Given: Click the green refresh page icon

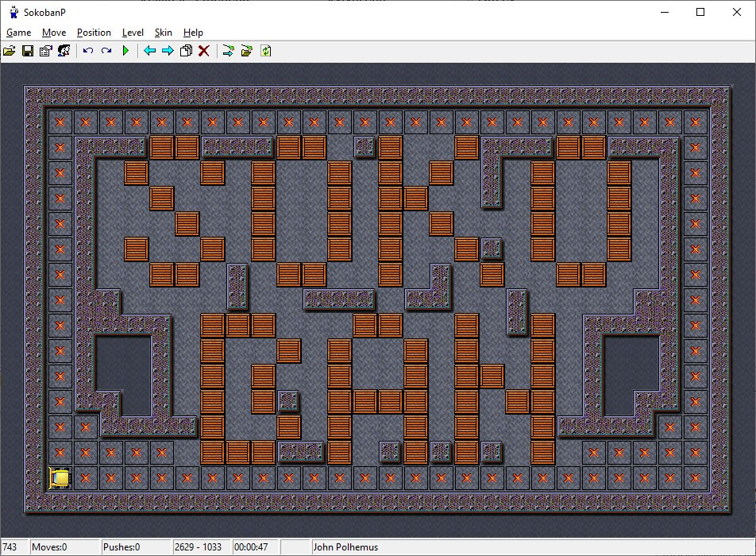Looking at the screenshot, I should tap(266, 51).
